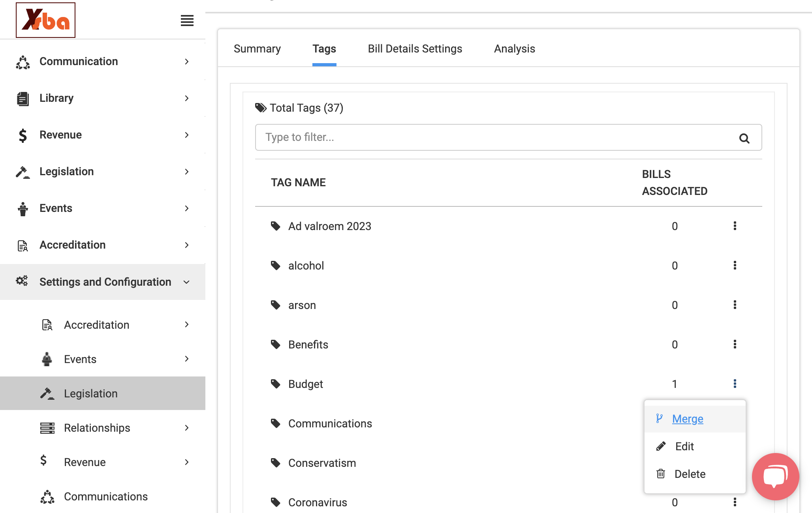Click the Legislation gavel icon in main menu
This screenshot has height=513, width=812.
coord(23,172)
